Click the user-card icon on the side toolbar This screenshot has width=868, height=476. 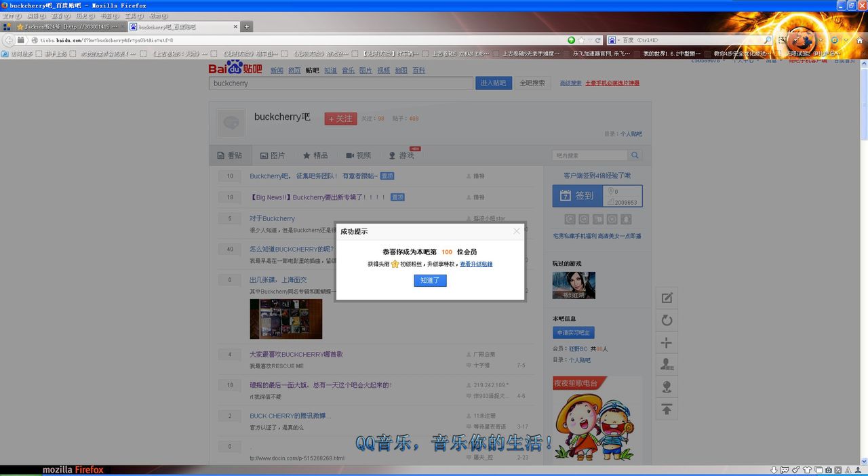(x=667, y=365)
